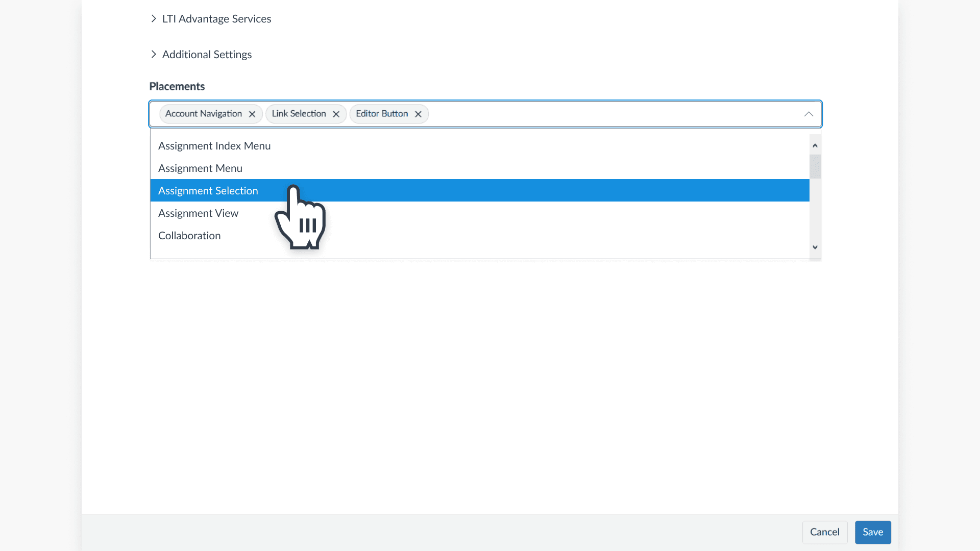Click the X inside the Editor Button pill
Image resolution: width=980 pixels, height=551 pixels.
(x=418, y=114)
